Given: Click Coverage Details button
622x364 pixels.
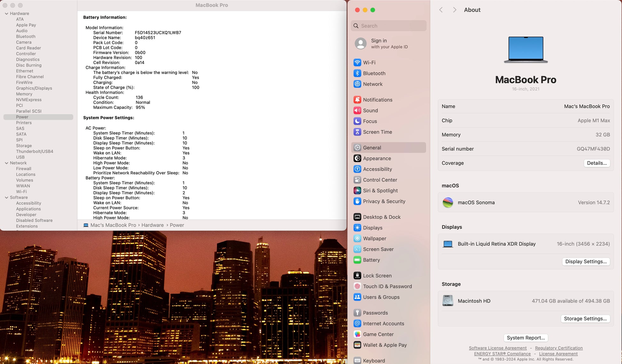Looking at the screenshot, I should click(596, 163).
